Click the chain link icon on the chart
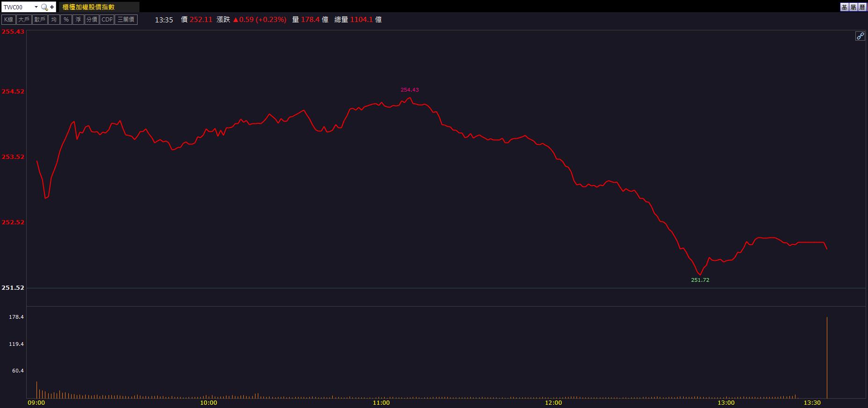 [860, 36]
